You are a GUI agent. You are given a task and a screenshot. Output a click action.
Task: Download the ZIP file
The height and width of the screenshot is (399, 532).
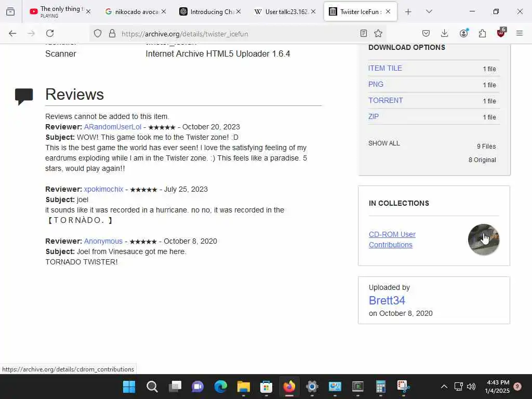[x=373, y=116]
